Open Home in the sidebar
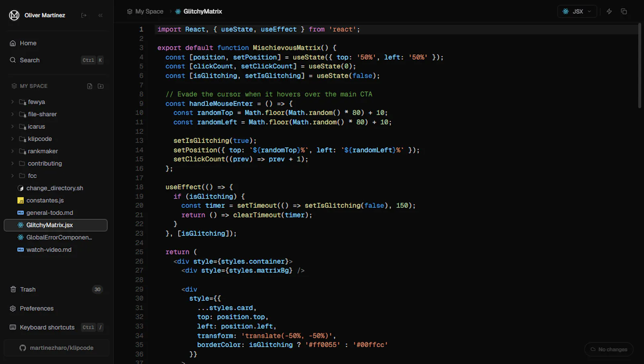Viewport: 644px width, 364px height. 56,43
